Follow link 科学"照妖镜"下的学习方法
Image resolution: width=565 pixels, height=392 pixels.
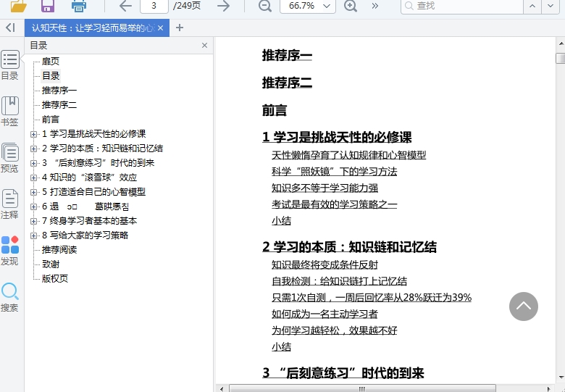(x=335, y=172)
